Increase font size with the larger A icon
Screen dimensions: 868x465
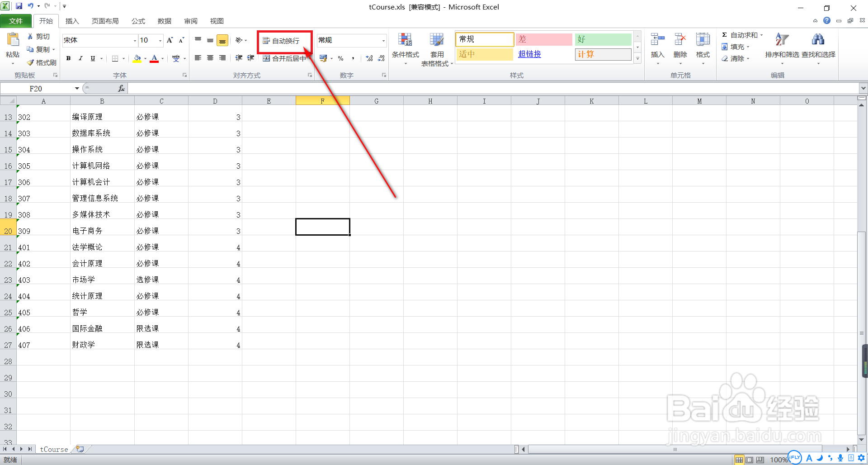[170, 40]
